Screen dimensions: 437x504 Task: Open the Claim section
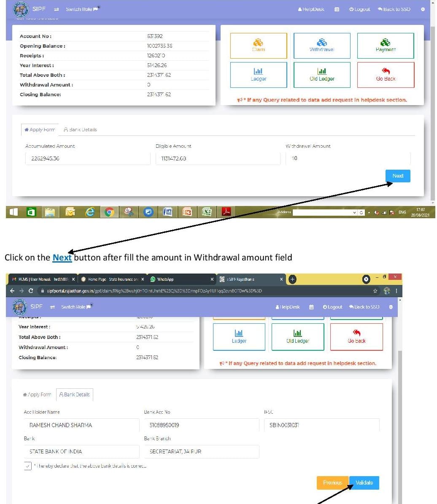point(258,45)
